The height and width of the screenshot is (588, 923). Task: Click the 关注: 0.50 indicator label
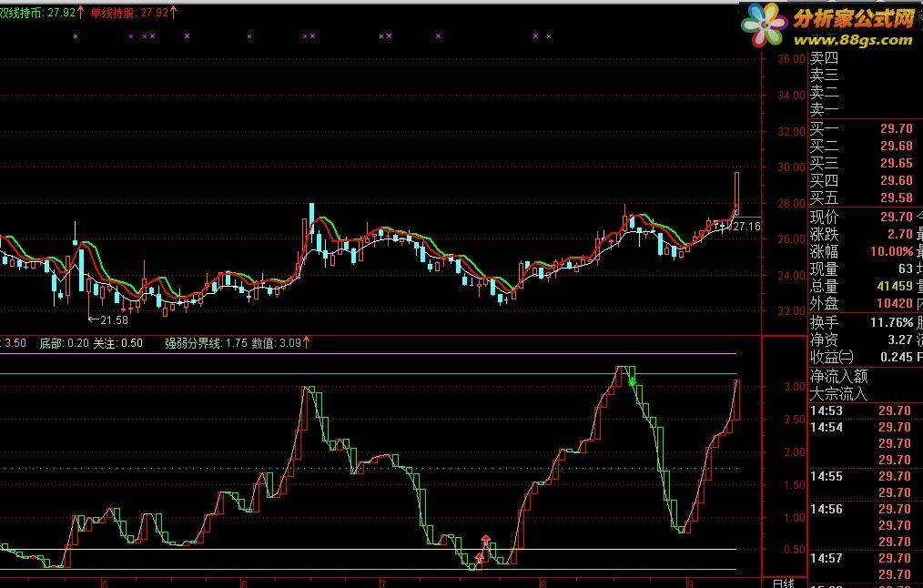coord(117,343)
